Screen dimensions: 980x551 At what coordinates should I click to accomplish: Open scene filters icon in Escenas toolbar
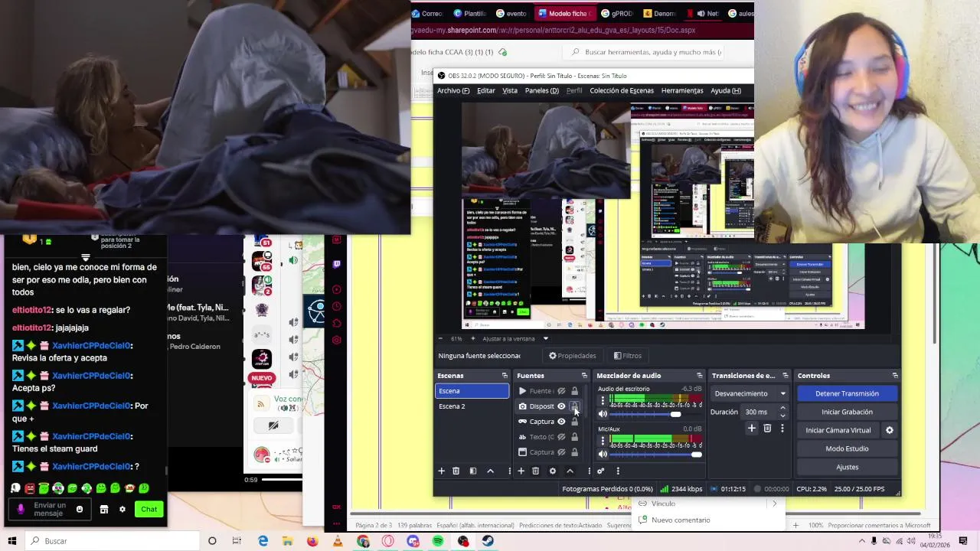click(x=473, y=471)
